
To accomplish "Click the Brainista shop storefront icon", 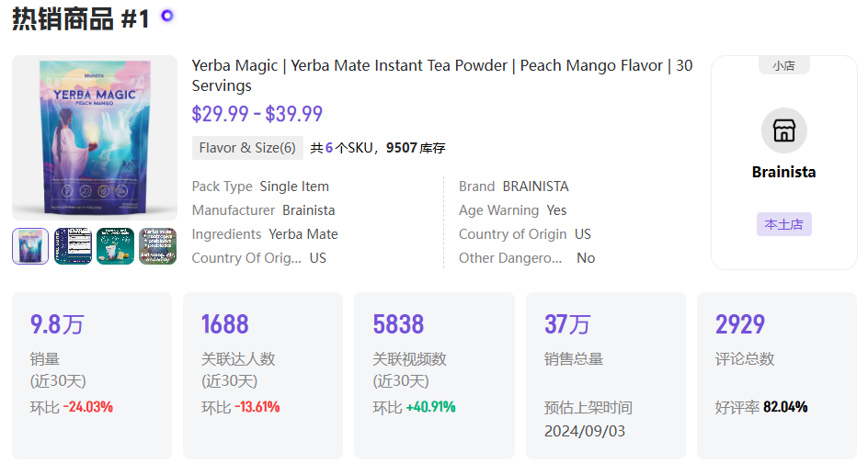I will tap(783, 130).
